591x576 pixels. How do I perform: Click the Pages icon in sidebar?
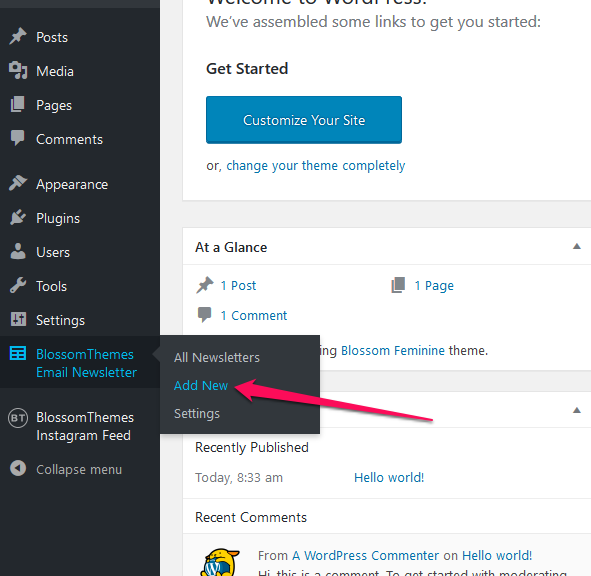(x=18, y=104)
